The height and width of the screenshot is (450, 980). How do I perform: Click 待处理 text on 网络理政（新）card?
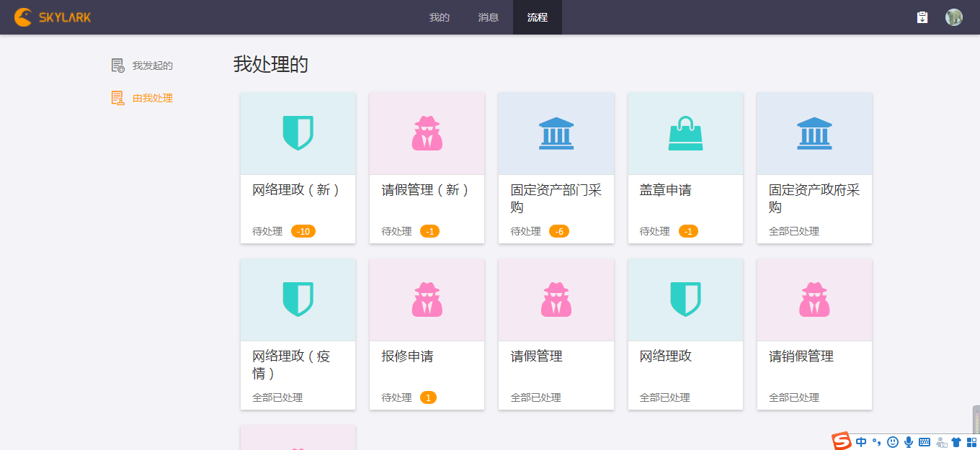[x=267, y=231]
